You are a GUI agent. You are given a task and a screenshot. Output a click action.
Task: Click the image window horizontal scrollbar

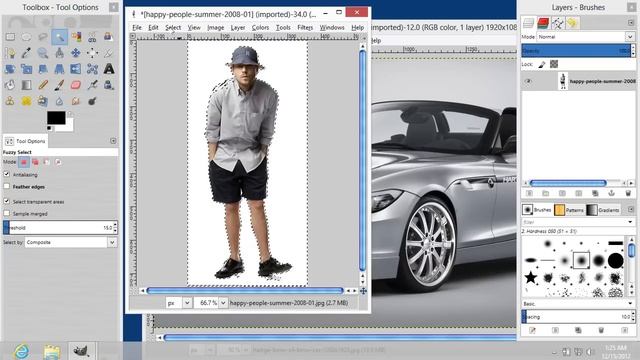point(245,291)
